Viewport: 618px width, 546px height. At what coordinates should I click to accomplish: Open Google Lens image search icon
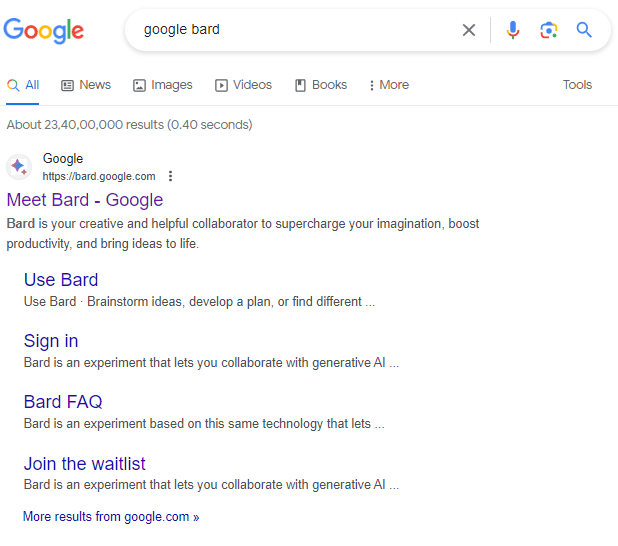(549, 30)
